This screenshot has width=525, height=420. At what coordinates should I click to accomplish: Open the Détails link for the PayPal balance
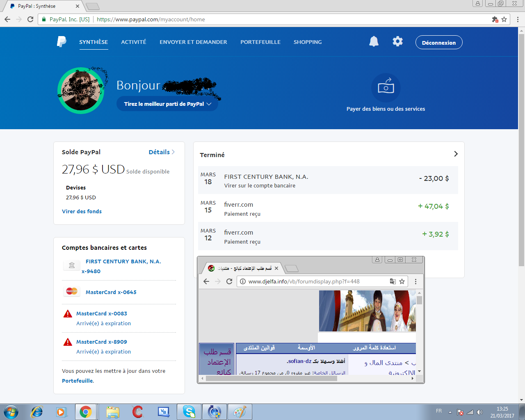[x=162, y=152]
